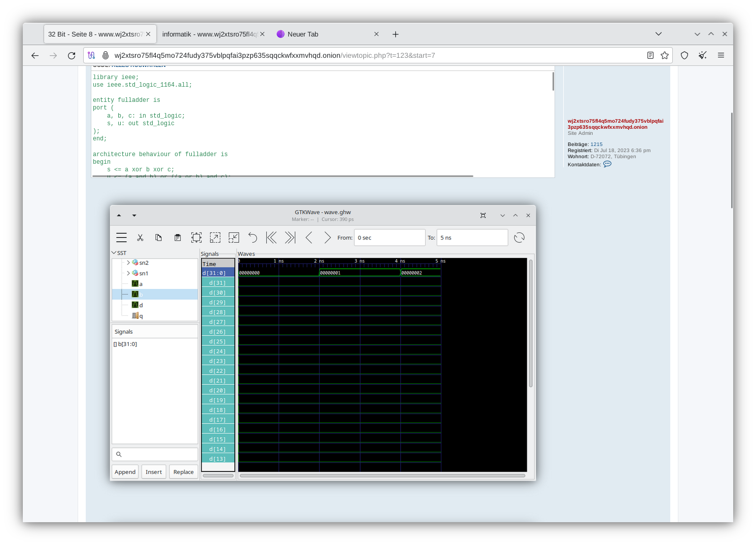Select the Cut Traces tool
This screenshot has height=545, width=756.
pos(141,237)
